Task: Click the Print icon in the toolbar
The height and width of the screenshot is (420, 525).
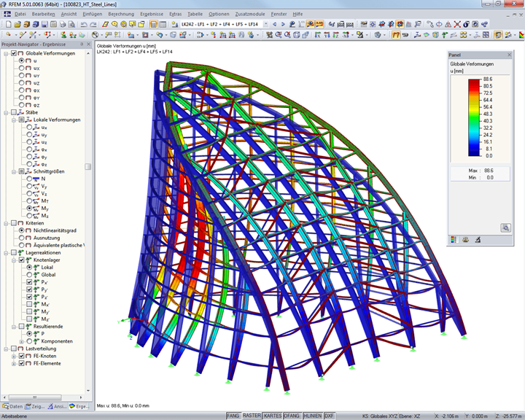Action: pyautogui.click(x=63, y=24)
